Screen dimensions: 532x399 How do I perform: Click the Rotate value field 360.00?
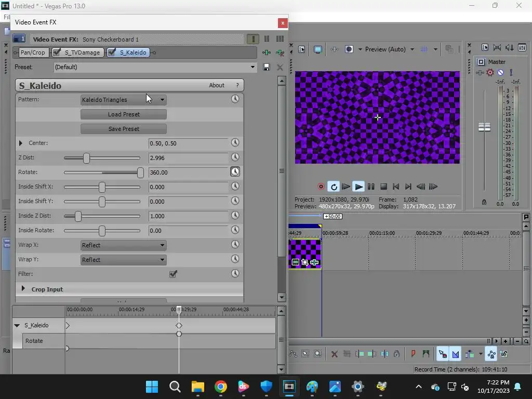[x=188, y=172]
